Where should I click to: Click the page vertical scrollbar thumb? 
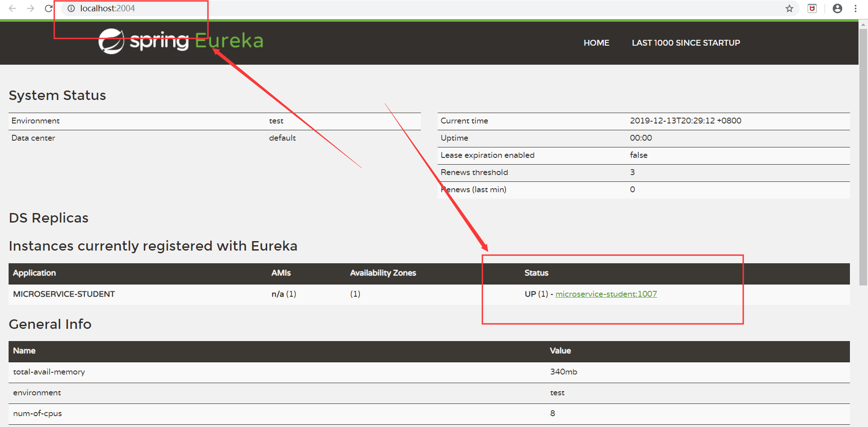(x=863, y=156)
